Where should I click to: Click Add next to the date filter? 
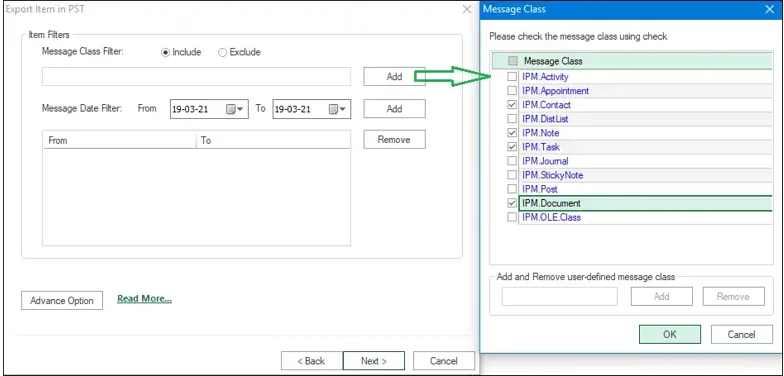(394, 108)
